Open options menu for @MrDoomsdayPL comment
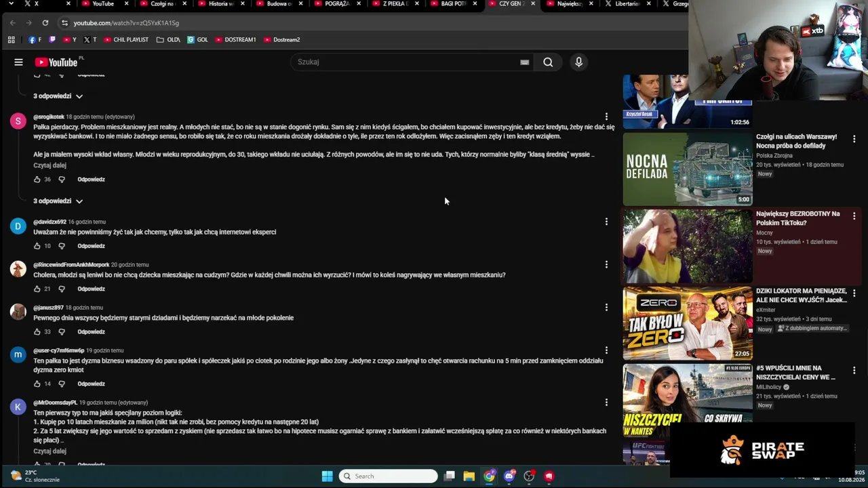 pyautogui.click(x=606, y=403)
